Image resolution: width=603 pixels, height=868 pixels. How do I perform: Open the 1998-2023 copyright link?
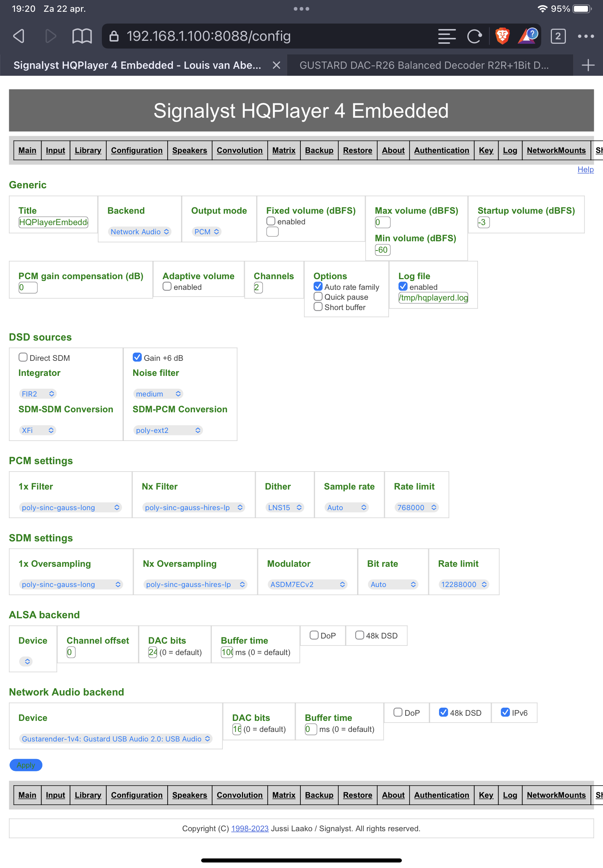coord(250,828)
